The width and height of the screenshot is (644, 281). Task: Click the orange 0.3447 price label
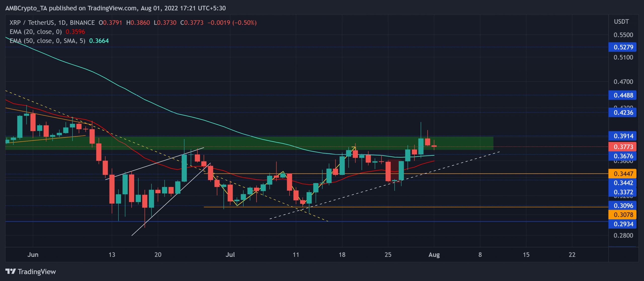click(x=622, y=174)
